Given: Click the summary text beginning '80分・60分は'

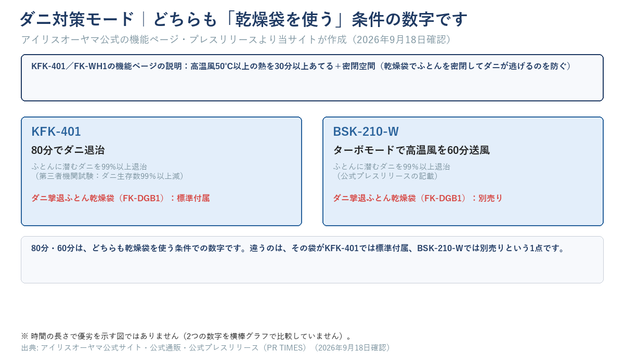Looking at the screenshot, I should (x=298, y=248).
